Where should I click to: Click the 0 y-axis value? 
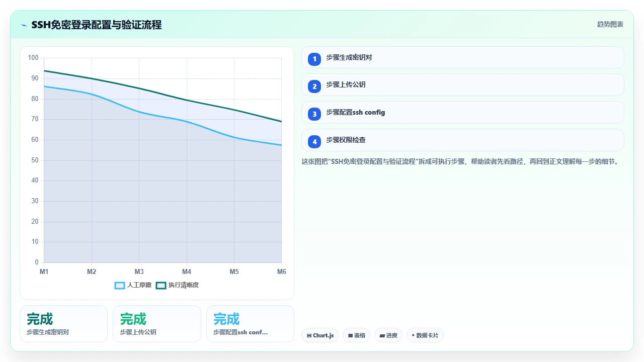[x=37, y=262]
